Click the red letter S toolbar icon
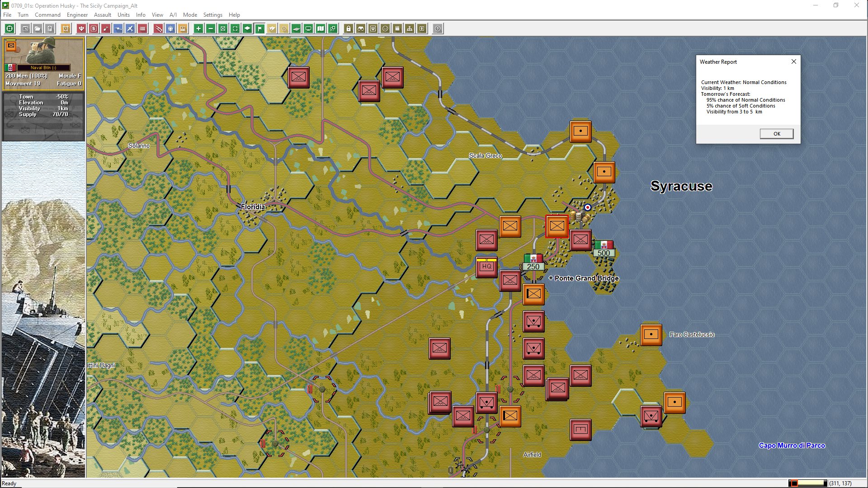 [x=94, y=28]
